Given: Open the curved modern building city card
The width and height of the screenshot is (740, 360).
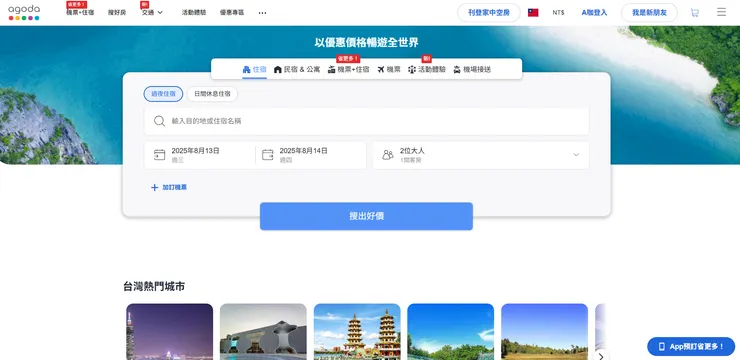Looking at the screenshot, I should pos(263,332).
